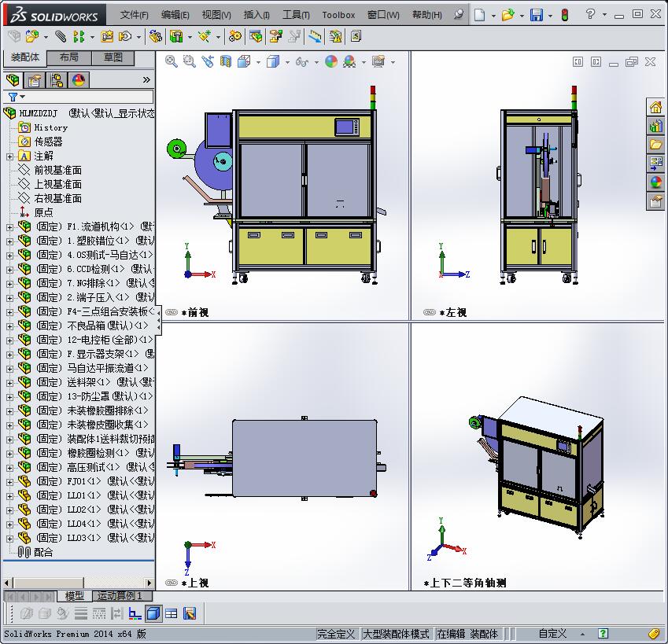Open the Insert Components tool
Image resolution: width=668 pixels, height=644 pixels.
click(32, 37)
